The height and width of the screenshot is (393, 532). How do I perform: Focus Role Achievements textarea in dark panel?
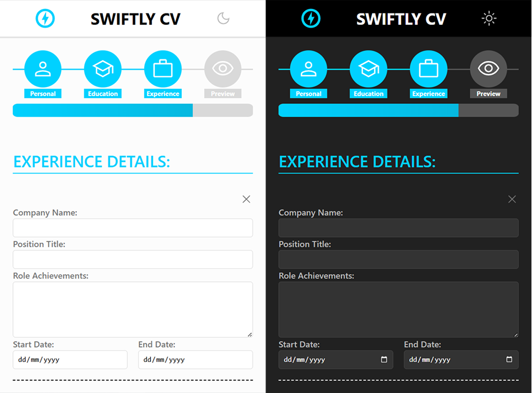coord(398,309)
